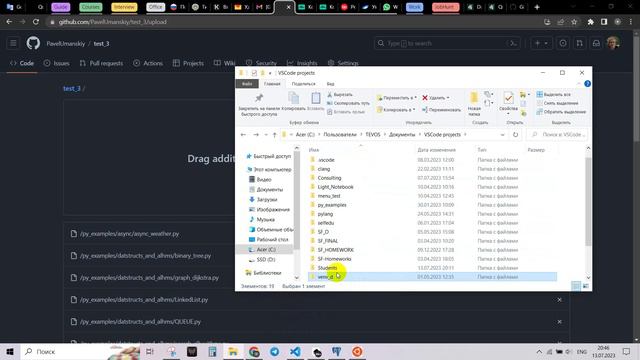This screenshot has width=640, height=360.
Task: Click Выделить все in the ribbon
Action: point(553,94)
